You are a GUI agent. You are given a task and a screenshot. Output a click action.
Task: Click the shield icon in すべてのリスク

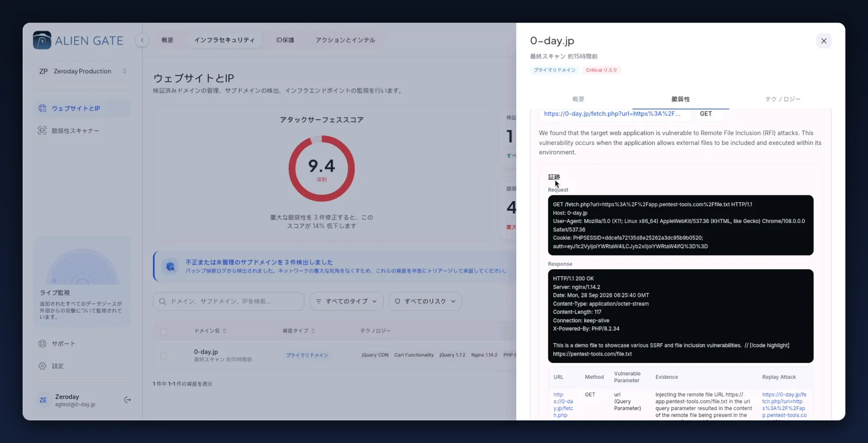click(397, 301)
